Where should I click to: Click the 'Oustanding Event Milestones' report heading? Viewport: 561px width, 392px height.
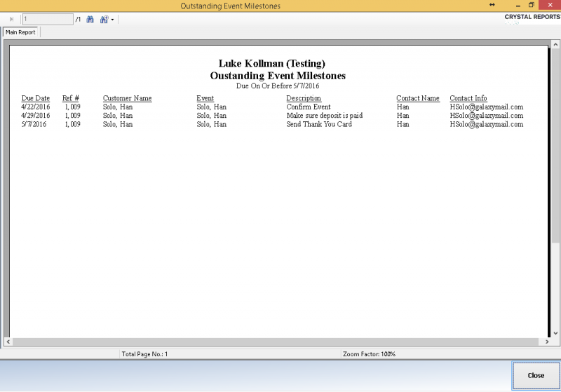point(278,76)
